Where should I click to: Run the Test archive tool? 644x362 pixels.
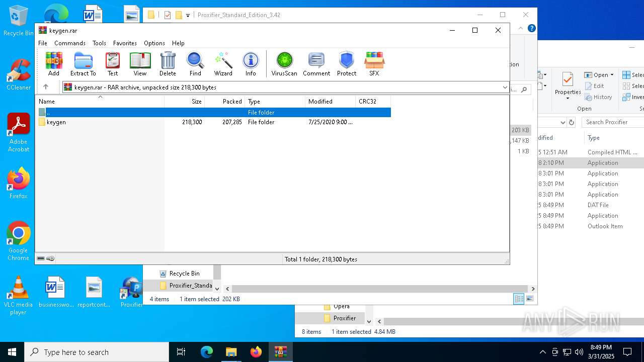113,64
